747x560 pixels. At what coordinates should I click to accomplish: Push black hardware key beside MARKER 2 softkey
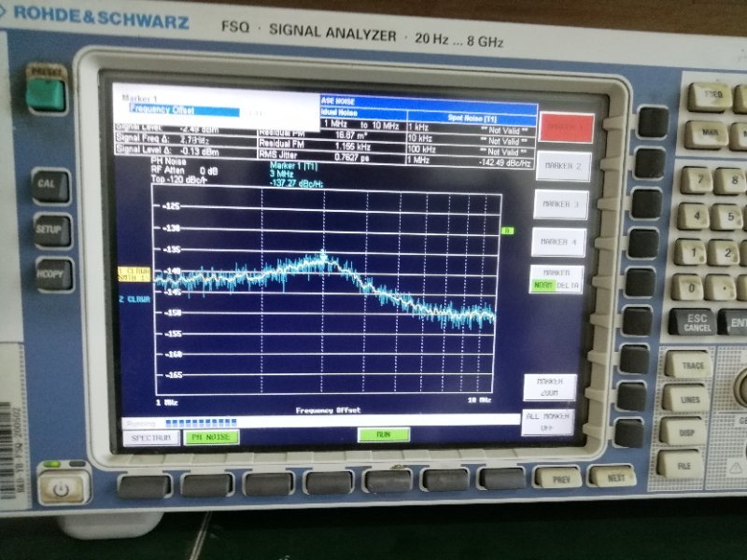click(x=650, y=163)
